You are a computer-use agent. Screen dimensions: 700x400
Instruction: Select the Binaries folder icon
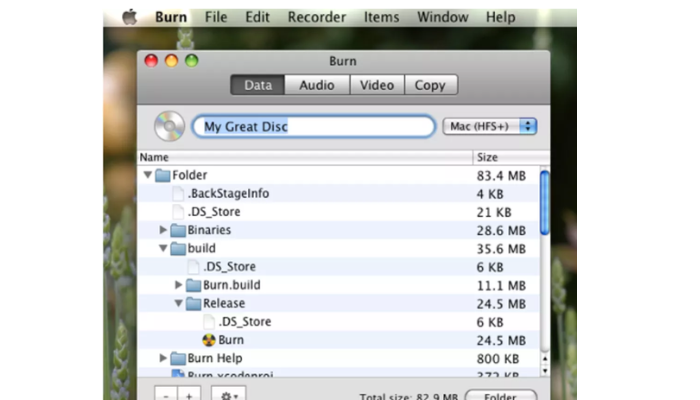pyautogui.click(x=178, y=230)
